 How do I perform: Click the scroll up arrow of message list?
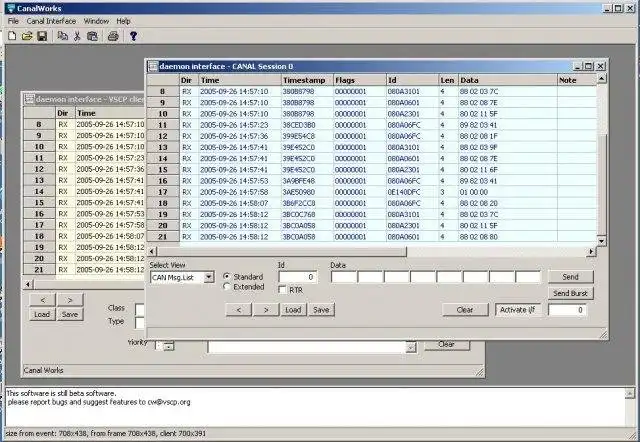[601, 78]
